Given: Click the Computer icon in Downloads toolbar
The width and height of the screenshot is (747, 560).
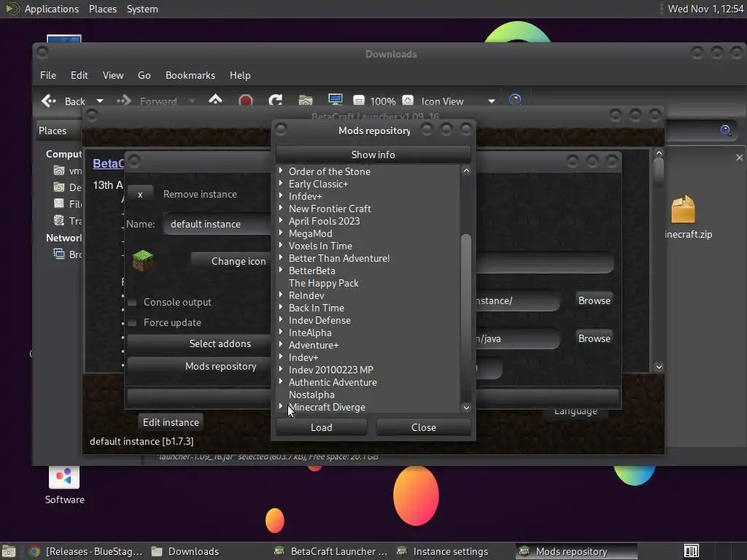Looking at the screenshot, I should (336, 99).
